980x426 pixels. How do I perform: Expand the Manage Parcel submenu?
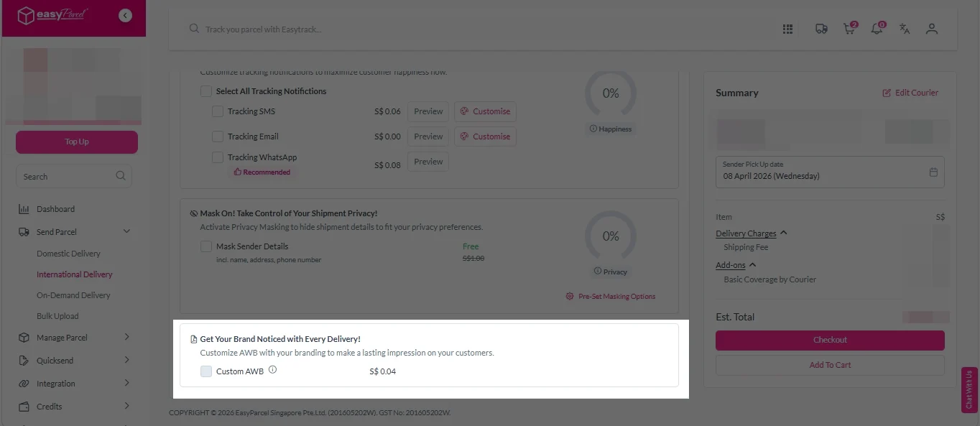click(127, 338)
